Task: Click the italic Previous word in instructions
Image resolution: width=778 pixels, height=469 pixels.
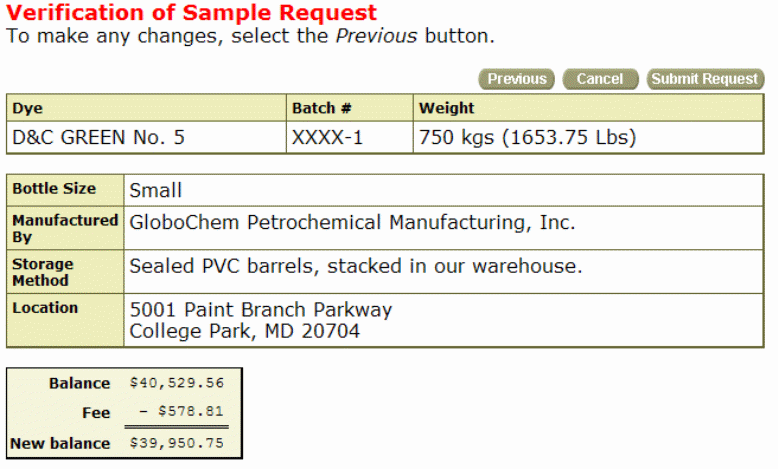Action: (x=376, y=36)
